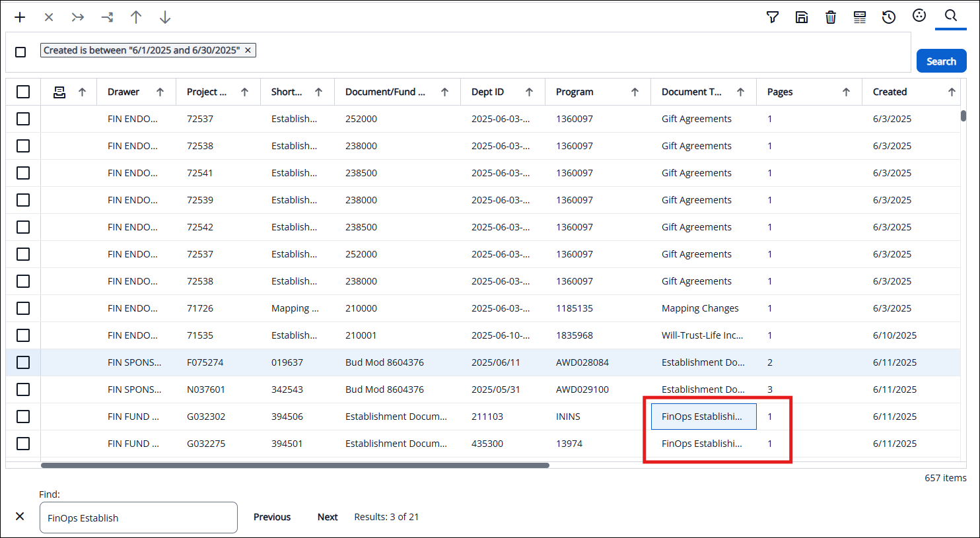Select the 019637 short name cell
Screen dimensions: 980x538
tap(287, 362)
